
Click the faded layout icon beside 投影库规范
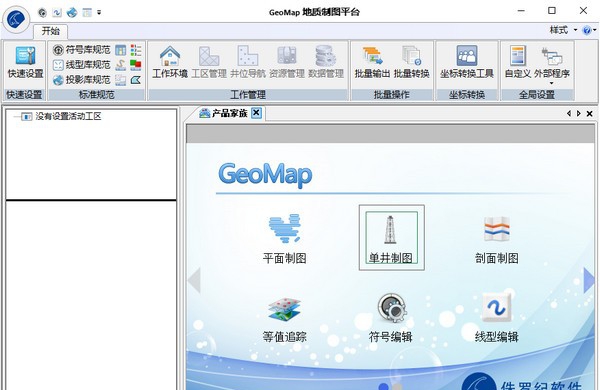pyautogui.click(x=121, y=80)
